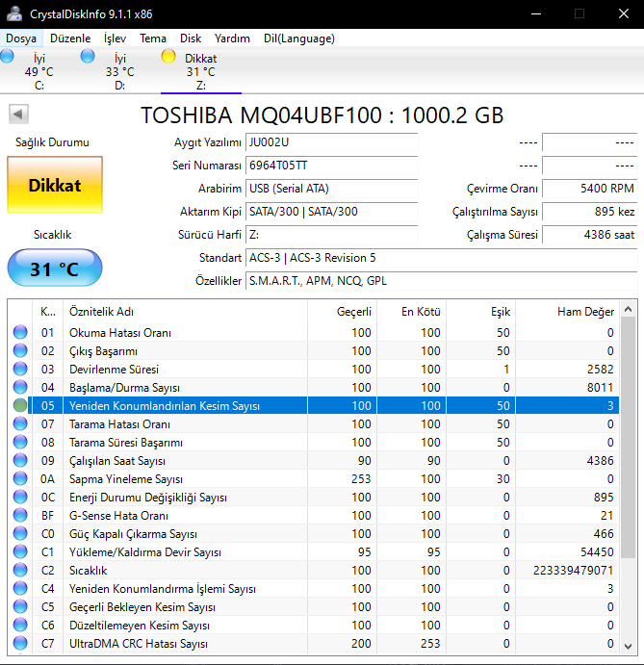Click the previous disk arrow button

[x=18, y=115]
